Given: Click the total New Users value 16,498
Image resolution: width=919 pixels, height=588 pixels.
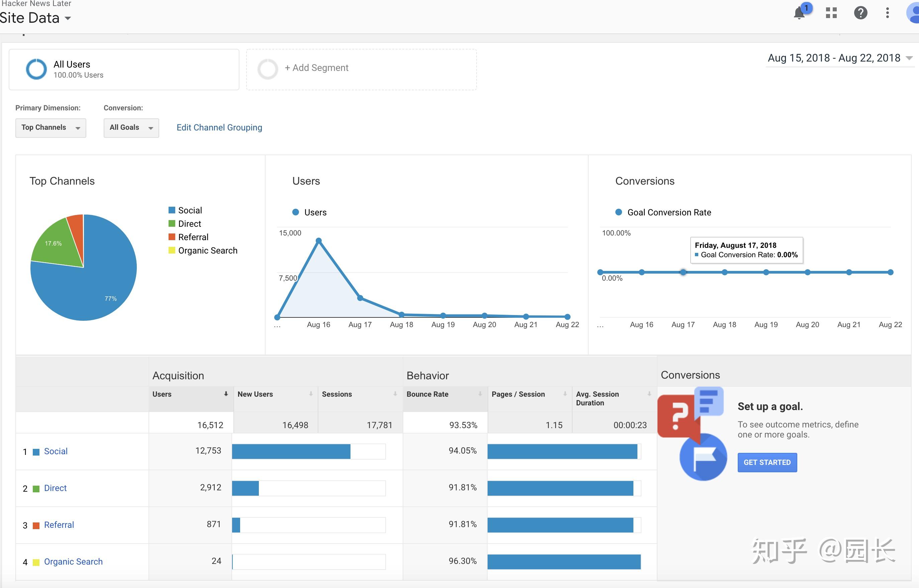Looking at the screenshot, I should pos(295,425).
